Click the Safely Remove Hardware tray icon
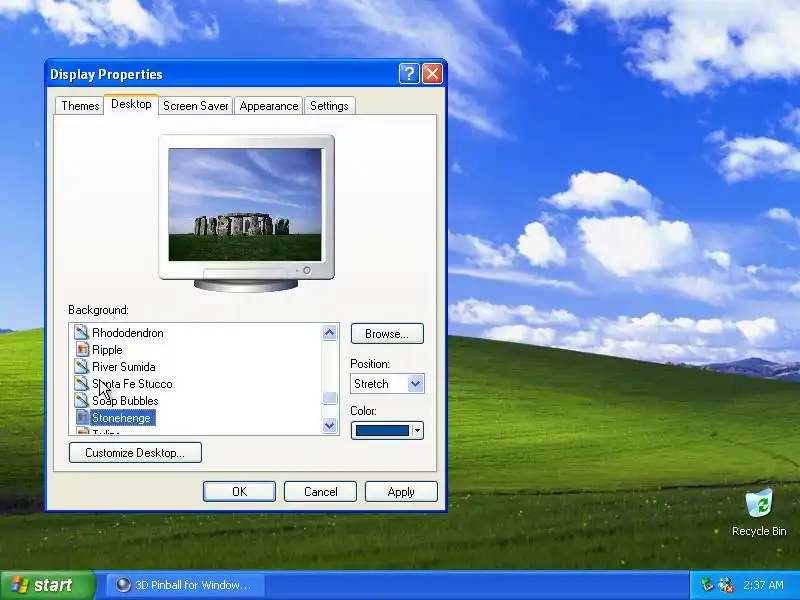 (x=707, y=585)
